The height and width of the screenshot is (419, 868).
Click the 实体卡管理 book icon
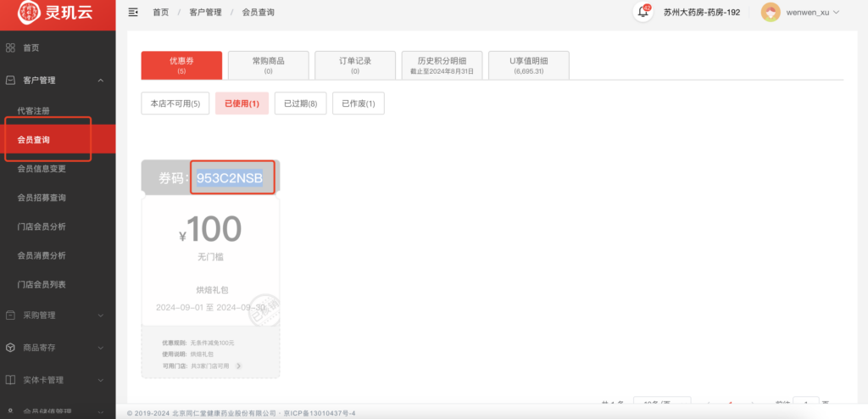(11, 380)
